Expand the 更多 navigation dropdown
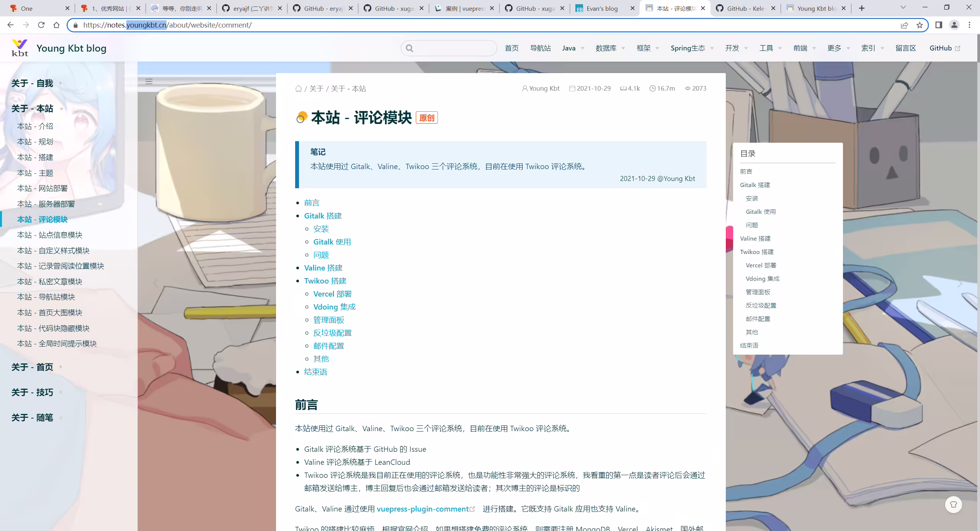Viewport: 980px width, 531px height. (x=838, y=48)
